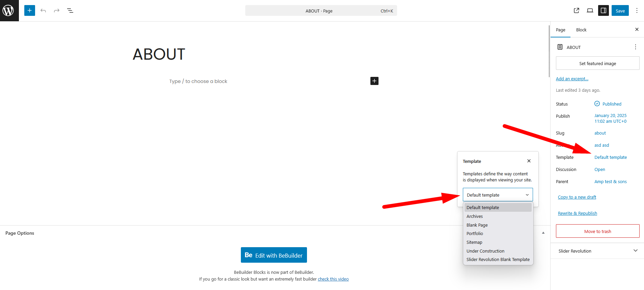The width and height of the screenshot is (644, 290).
Task: Click the black add block button in the paragraph
Action: [374, 81]
